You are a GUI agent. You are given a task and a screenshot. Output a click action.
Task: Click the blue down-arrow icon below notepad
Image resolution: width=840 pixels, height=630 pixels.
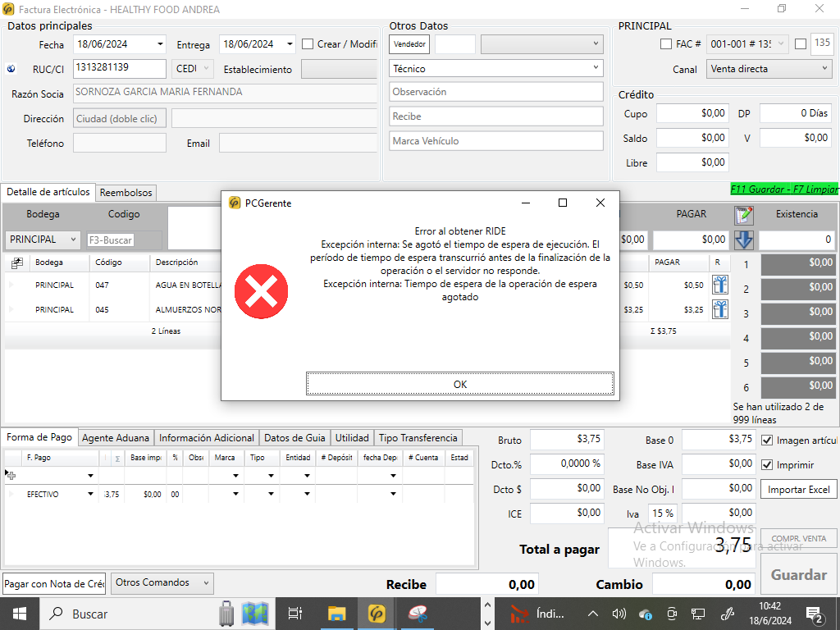tap(743, 240)
